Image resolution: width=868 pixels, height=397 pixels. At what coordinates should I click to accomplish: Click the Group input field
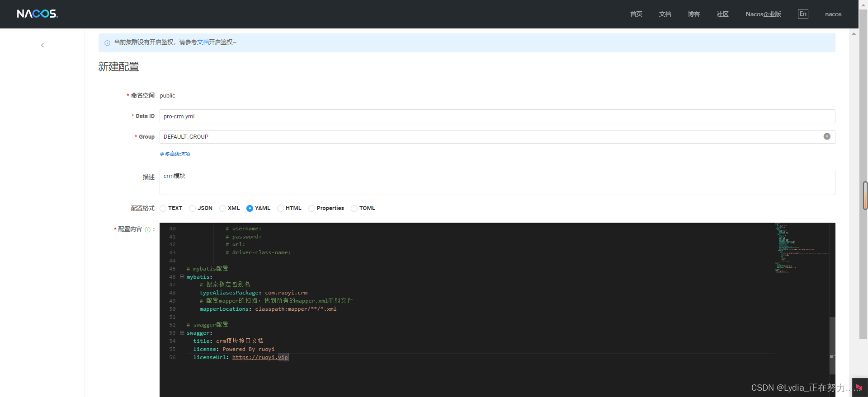point(497,137)
